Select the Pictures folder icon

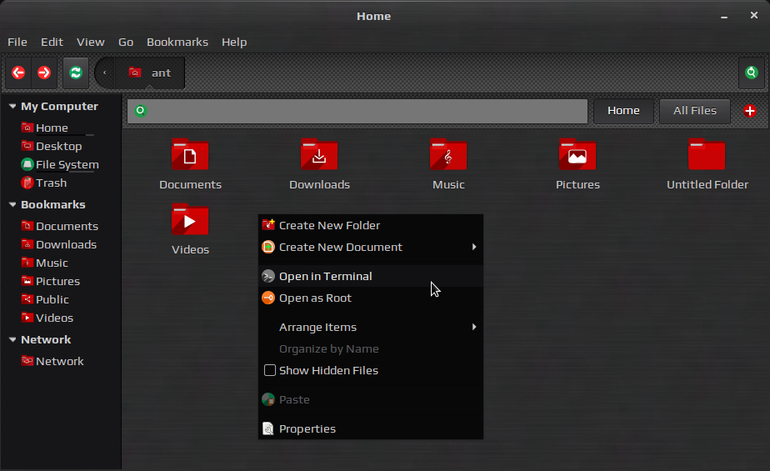(578, 155)
